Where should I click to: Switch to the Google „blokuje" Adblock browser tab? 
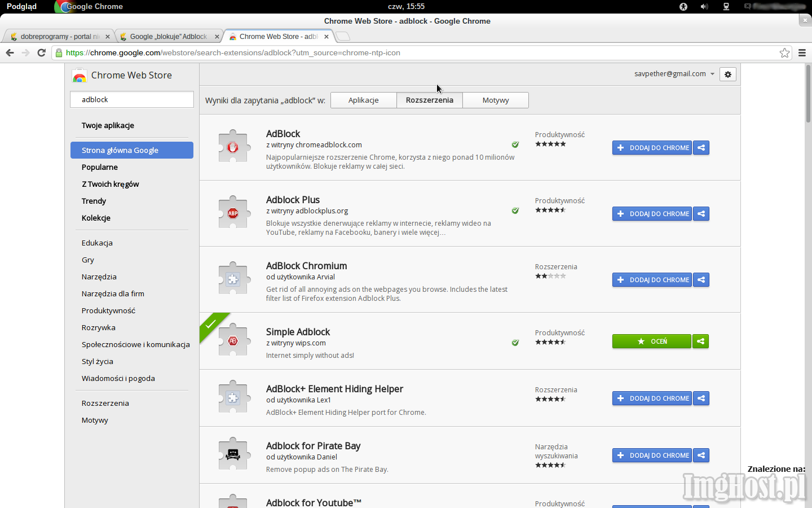point(167,37)
